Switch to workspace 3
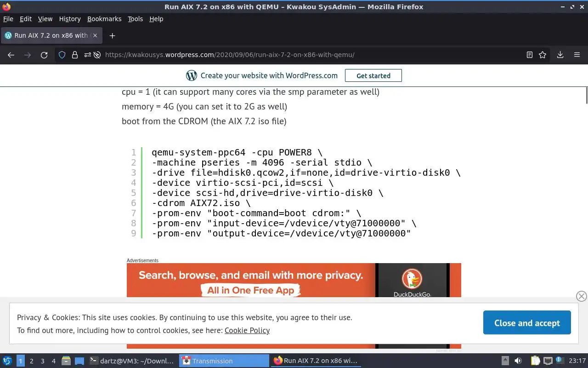This screenshot has height=368, width=588. [x=42, y=361]
